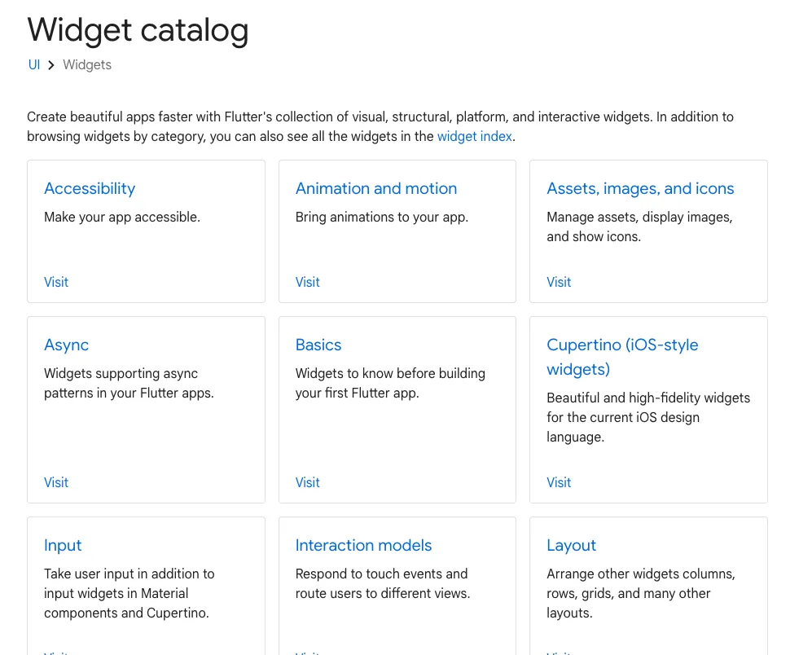812x655 pixels.
Task: Click Visit under Async card
Action: pyautogui.click(x=56, y=483)
